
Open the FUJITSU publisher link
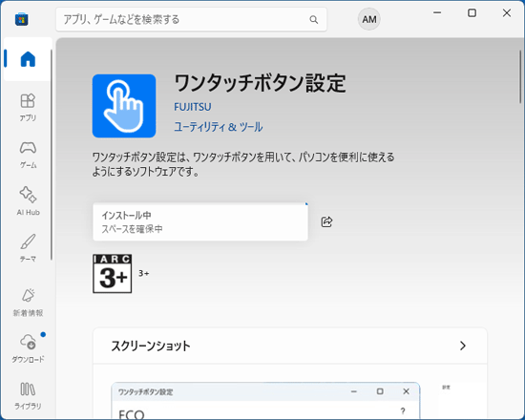(x=193, y=107)
